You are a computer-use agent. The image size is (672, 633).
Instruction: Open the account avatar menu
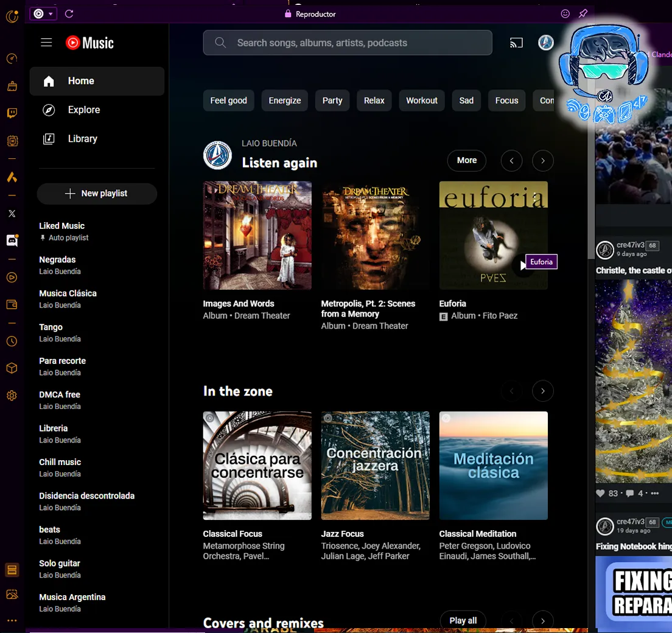pos(545,43)
